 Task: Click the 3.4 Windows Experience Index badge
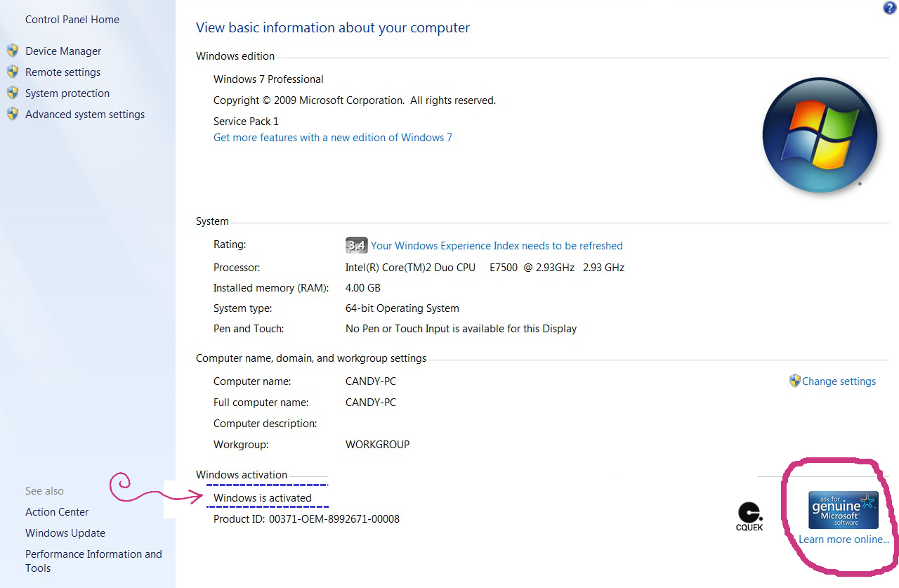click(x=357, y=245)
